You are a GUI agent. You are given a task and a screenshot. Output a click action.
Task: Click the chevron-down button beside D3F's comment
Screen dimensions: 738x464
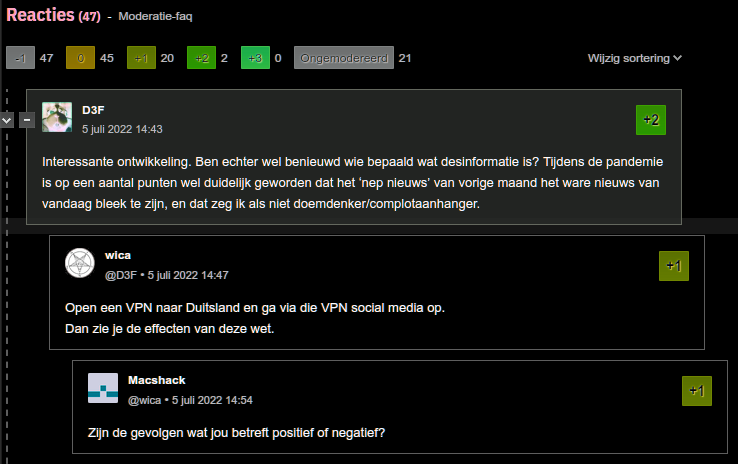click(7, 120)
